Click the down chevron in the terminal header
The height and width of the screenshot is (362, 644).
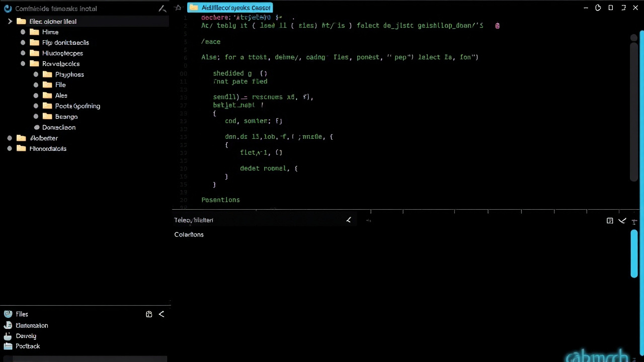pyautogui.click(x=622, y=221)
